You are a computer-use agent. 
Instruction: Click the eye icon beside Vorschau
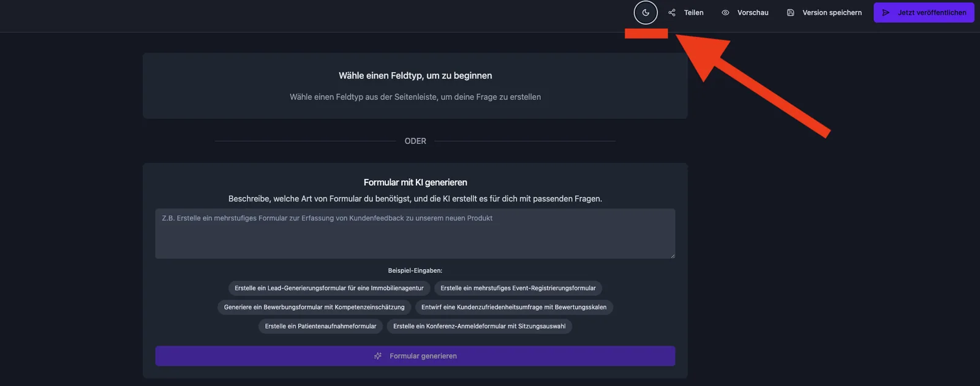tap(725, 12)
